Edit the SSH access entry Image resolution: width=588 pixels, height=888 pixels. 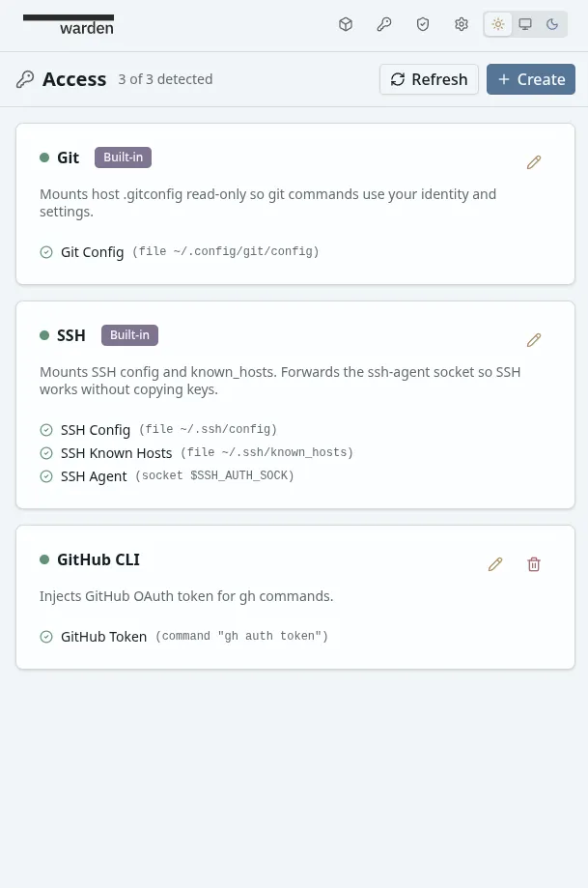pos(534,340)
